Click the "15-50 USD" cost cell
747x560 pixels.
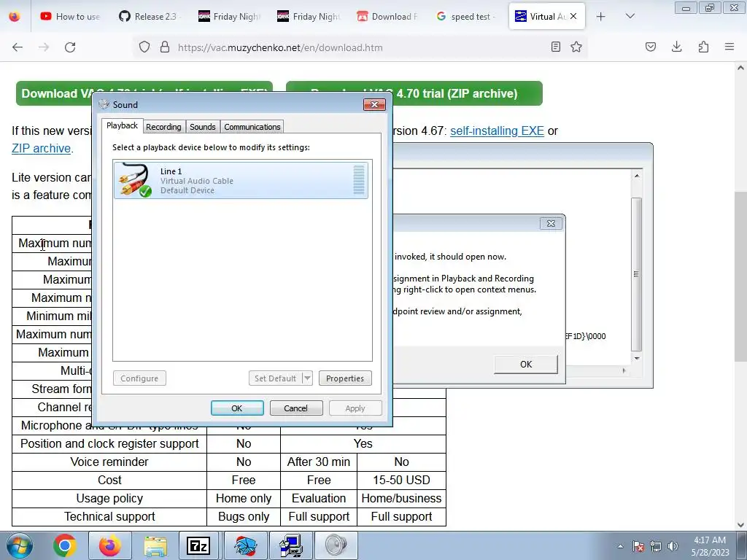402,480
